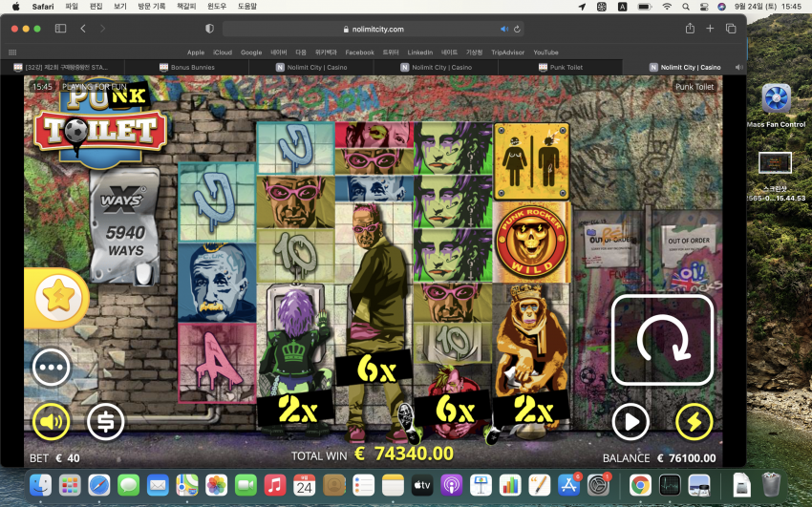Screen dimensions: 812x507
Task: Switch to the Bonus Bunnies tab
Action: 187,67
